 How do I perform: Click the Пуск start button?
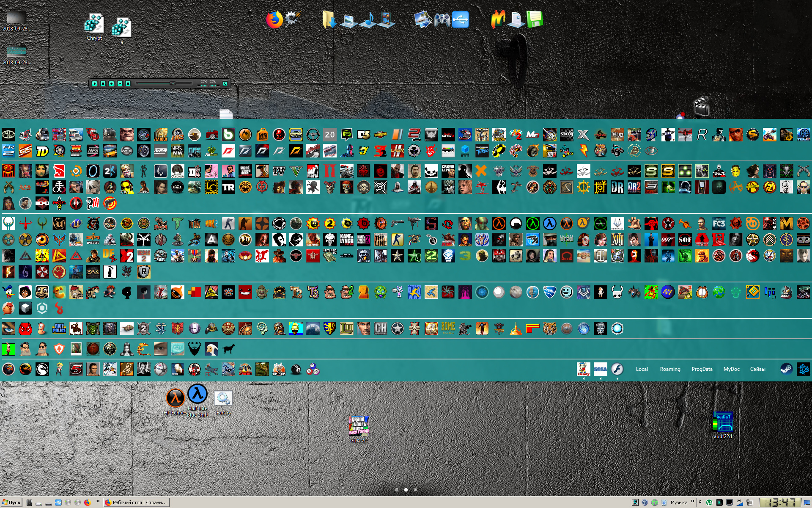click(x=11, y=502)
